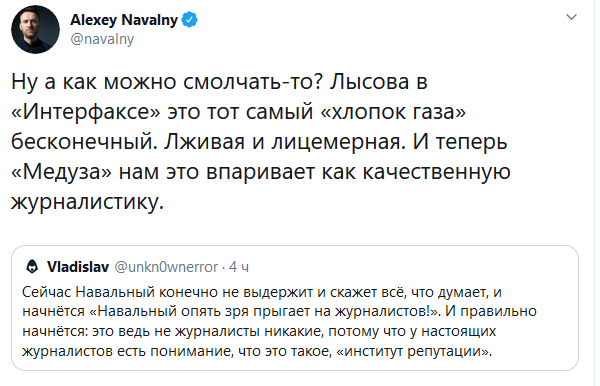Image resolution: width=600 pixels, height=386 pixels.
Task: Click the name Лысова in the tweet
Action: tap(370, 81)
